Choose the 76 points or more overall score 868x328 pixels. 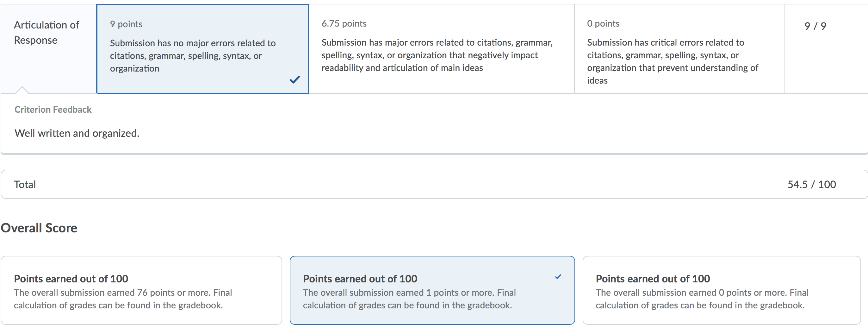[x=141, y=290]
